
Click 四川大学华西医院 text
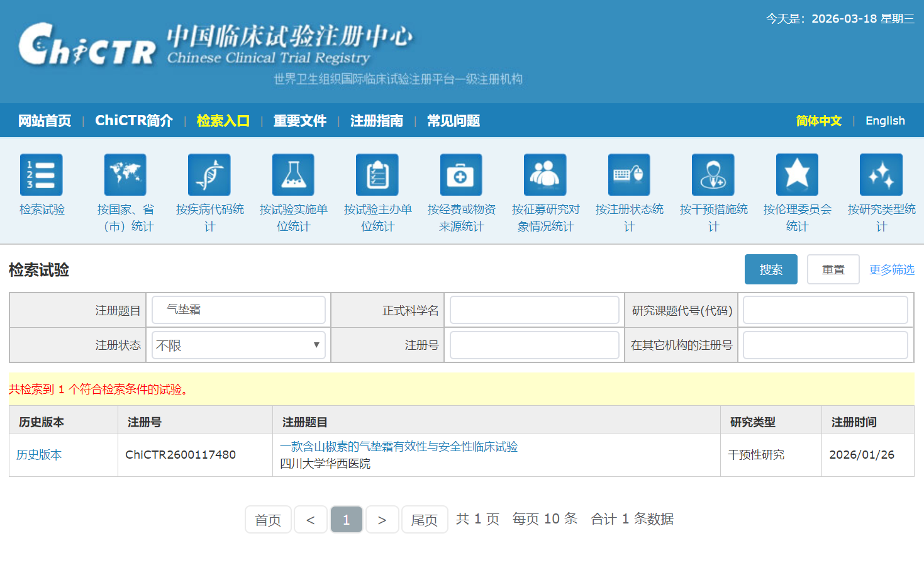[325, 464]
